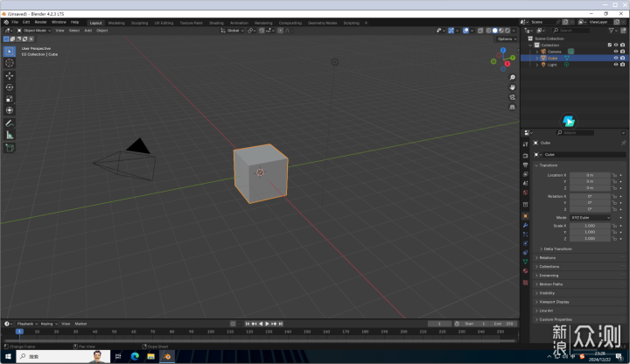Open Microsoft Edge from the taskbar
The image size is (630, 364).
click(135, 356)
